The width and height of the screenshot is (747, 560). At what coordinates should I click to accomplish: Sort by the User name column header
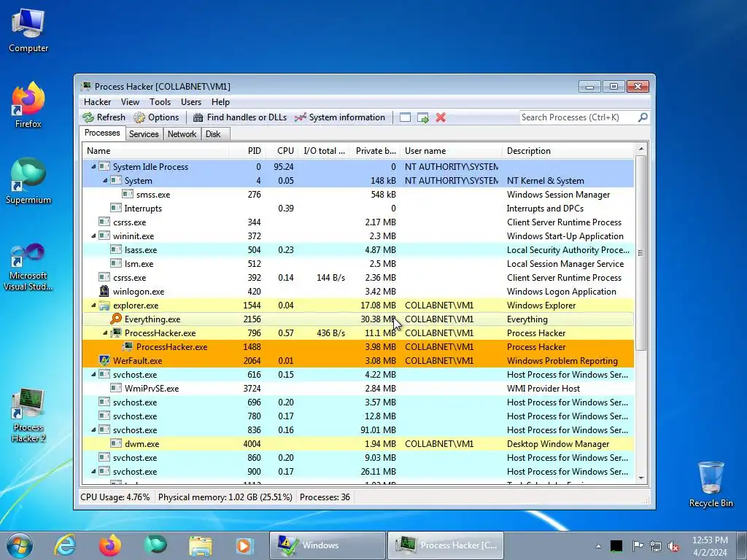point(451,150)
